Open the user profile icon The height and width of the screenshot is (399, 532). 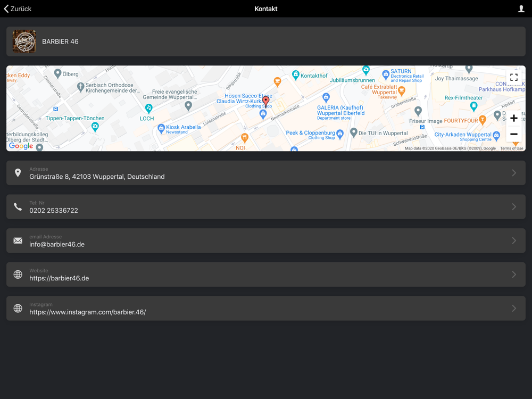(x=521, y=9)
